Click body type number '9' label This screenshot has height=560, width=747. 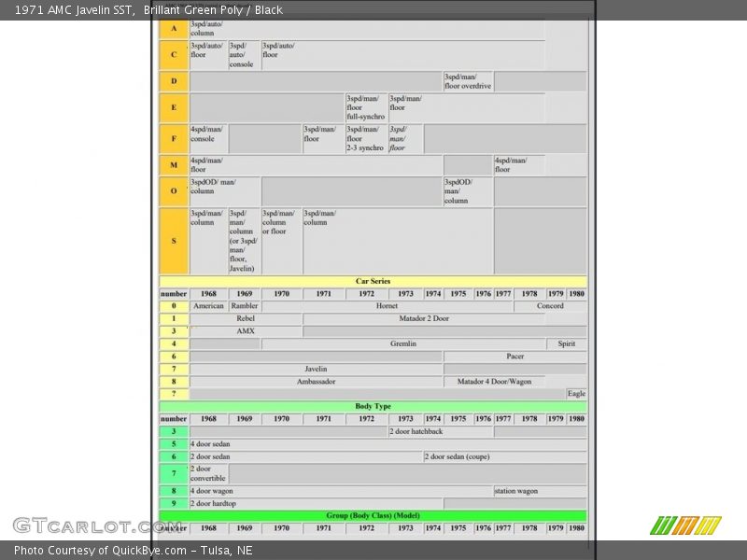pyautogui.click(x=174, y=503)
